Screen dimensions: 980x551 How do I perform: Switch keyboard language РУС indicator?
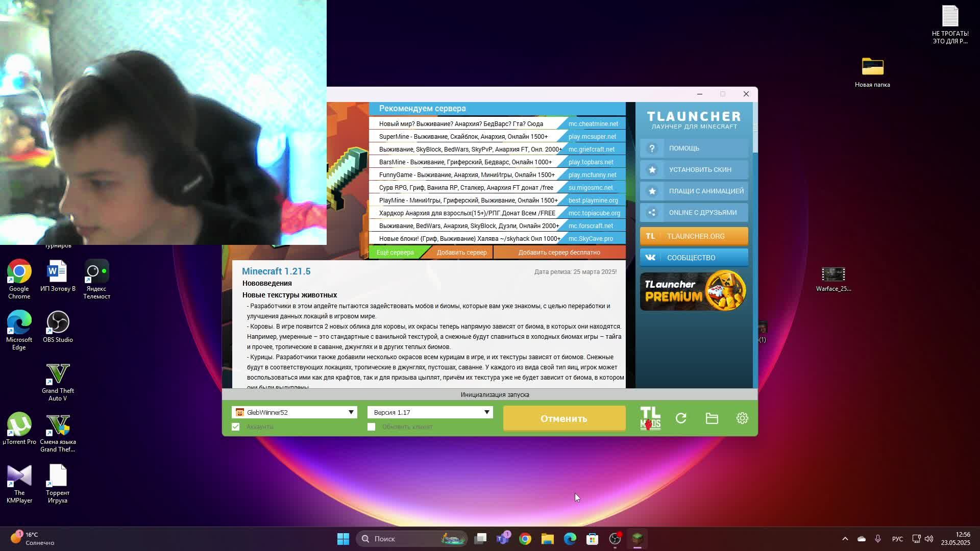pyautogui.click(x=897, y=539)
